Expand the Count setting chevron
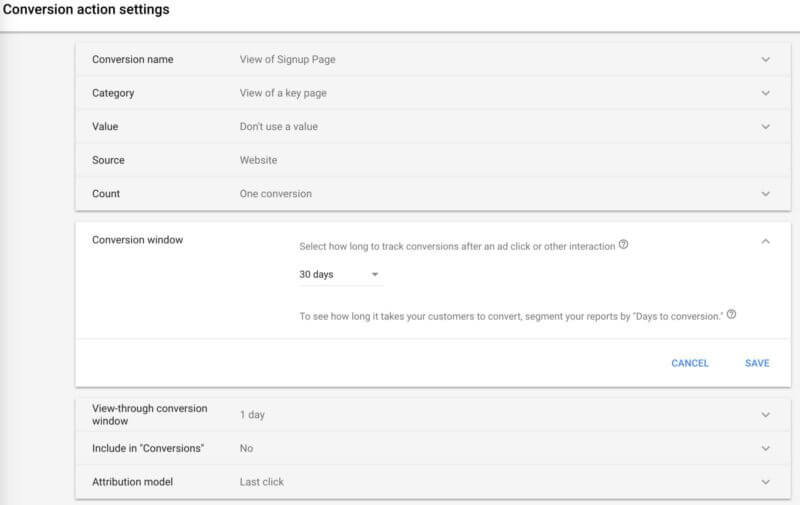The width and height of the screenshot is (800, 505). coord(766,194)
